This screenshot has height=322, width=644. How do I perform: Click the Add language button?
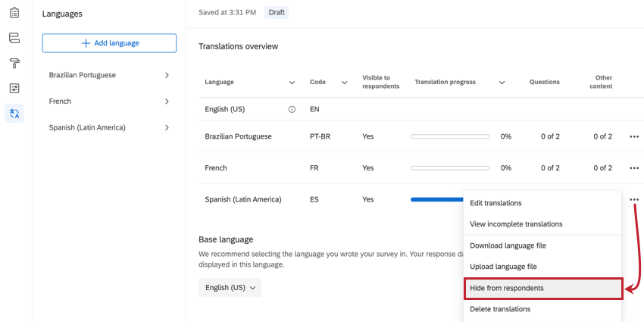tap(109, 43)
